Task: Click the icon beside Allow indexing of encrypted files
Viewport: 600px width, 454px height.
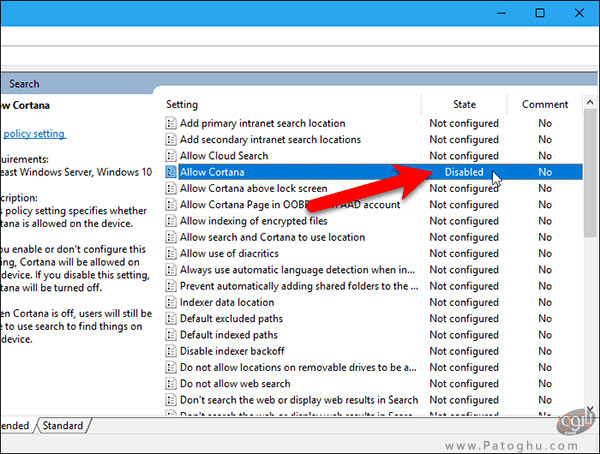Action: point(171,221)
